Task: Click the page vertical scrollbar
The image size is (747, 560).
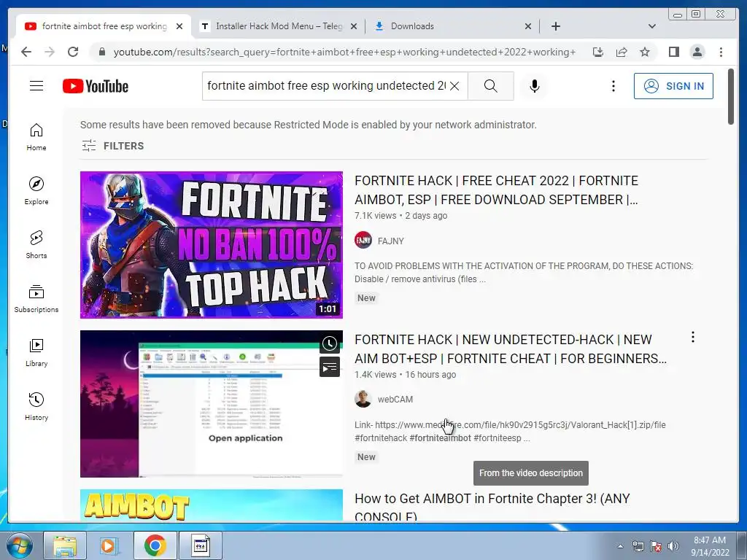Action: pos(731,97)
